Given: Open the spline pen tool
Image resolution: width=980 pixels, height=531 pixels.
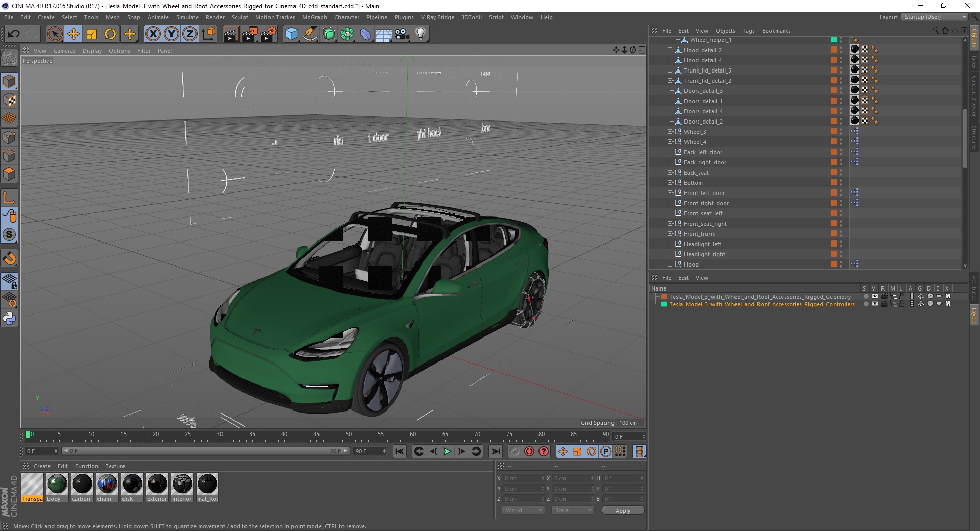Looking at the screenshot, I should click(x=310, y=34).
